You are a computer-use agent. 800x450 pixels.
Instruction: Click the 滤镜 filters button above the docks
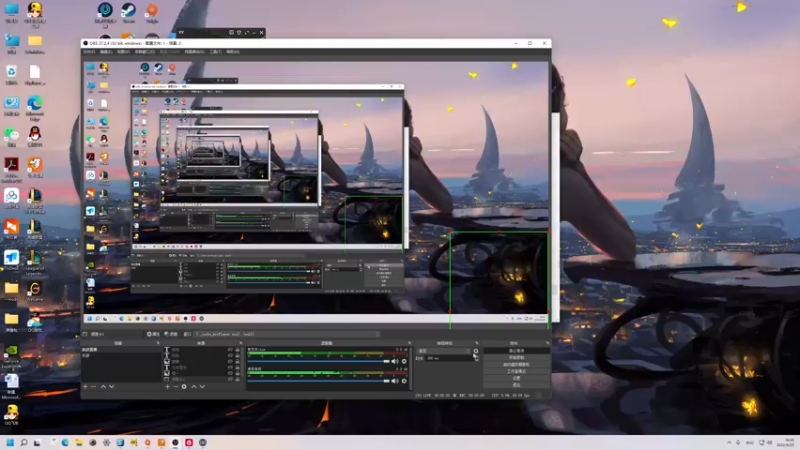click(x=171, y=334)
